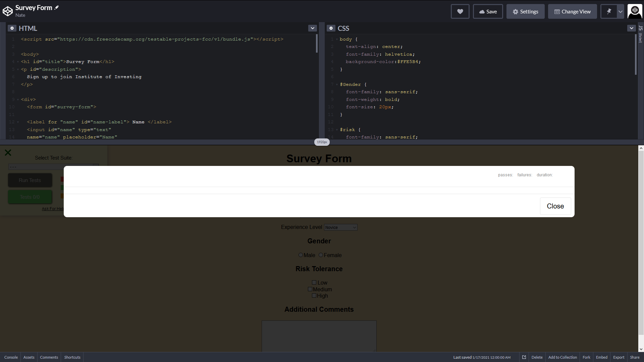Click the Close button in dialog
Screen dimensions: 644x362
coord(555,206)
